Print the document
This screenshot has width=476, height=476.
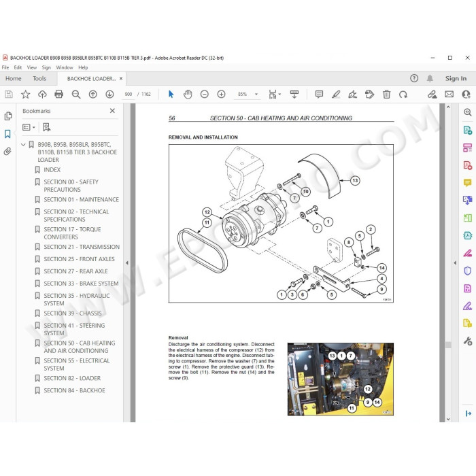59,95
